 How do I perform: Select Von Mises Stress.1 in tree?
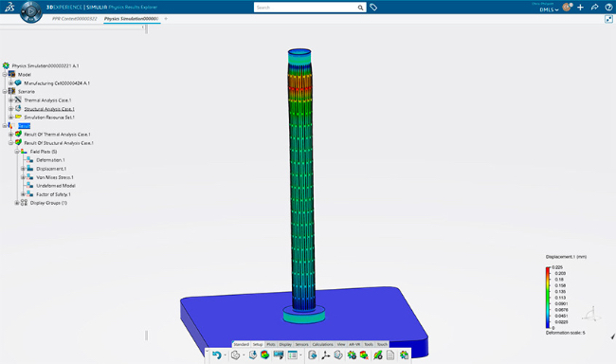[55, 177]
